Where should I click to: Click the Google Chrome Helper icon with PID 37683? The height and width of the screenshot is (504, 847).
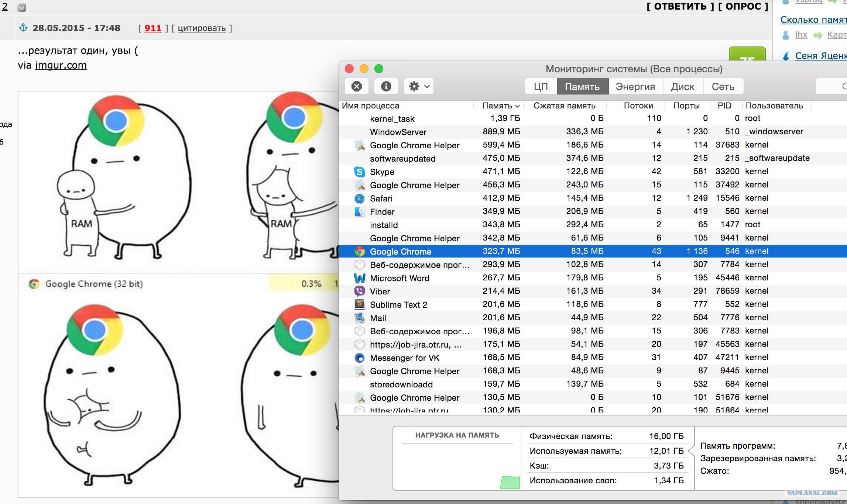tap(359, 145)
